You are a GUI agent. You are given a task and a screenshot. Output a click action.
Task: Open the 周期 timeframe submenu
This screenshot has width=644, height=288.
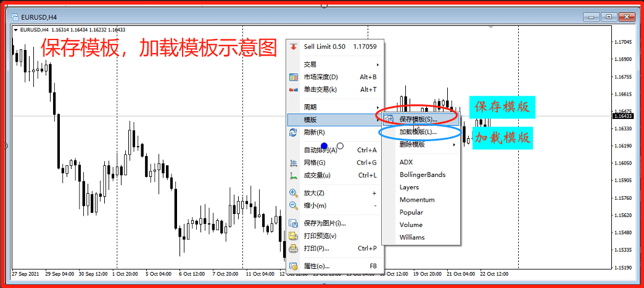pyautogui.click(x=335, y=107)
